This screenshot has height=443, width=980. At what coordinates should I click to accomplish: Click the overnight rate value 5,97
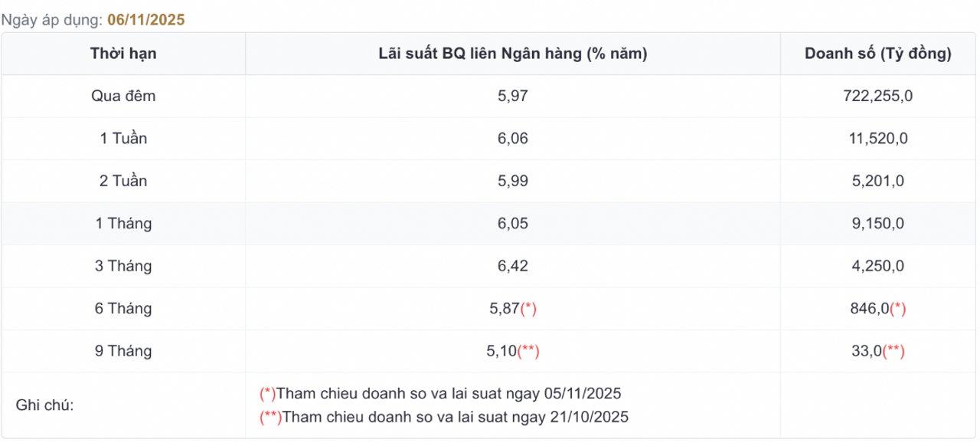click(x=513, y=96)
